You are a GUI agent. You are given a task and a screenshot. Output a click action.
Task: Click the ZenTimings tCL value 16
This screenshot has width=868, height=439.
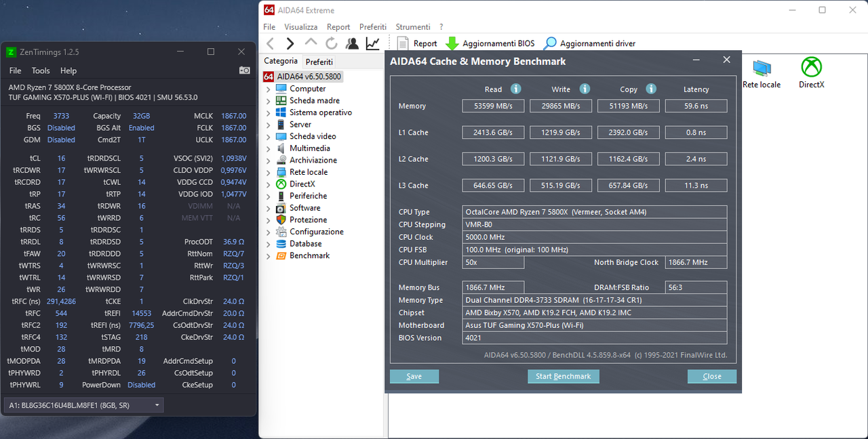coord(61,158)
